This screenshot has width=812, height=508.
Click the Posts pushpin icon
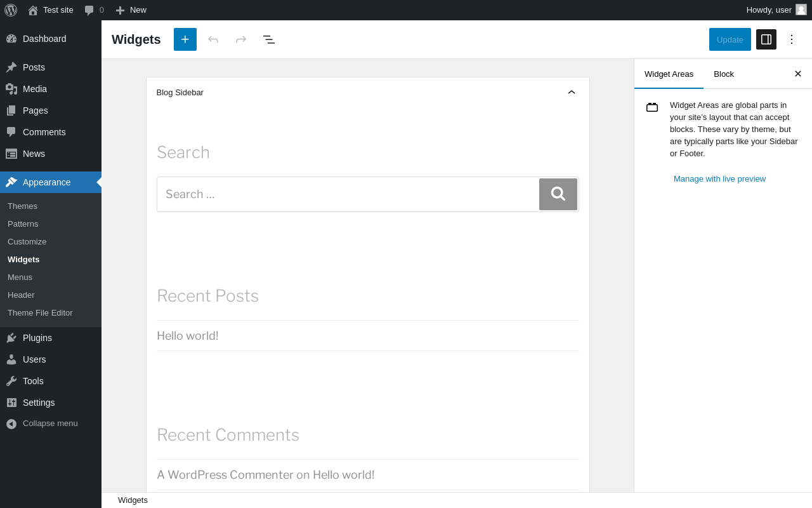pos(11,67)
